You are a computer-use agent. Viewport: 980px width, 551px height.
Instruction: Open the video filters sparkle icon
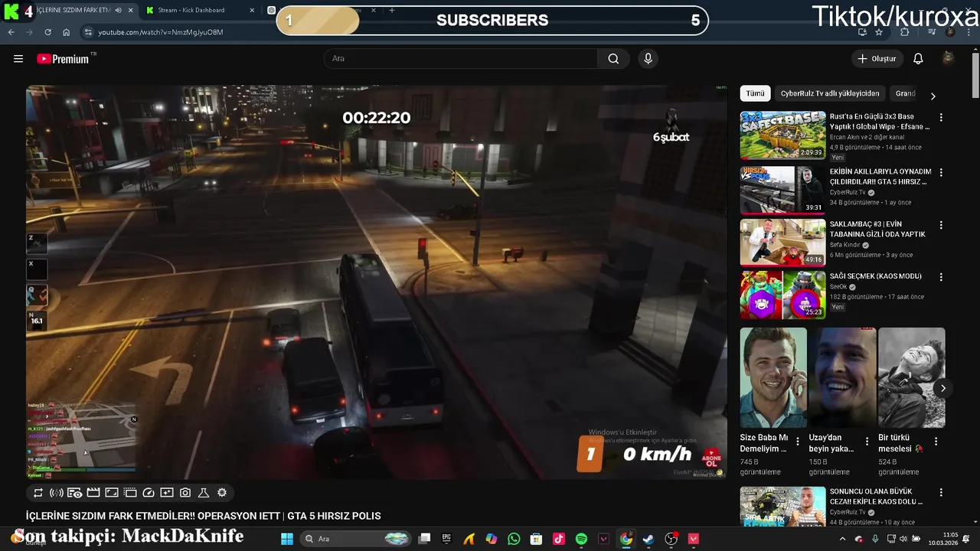point(167,493)
